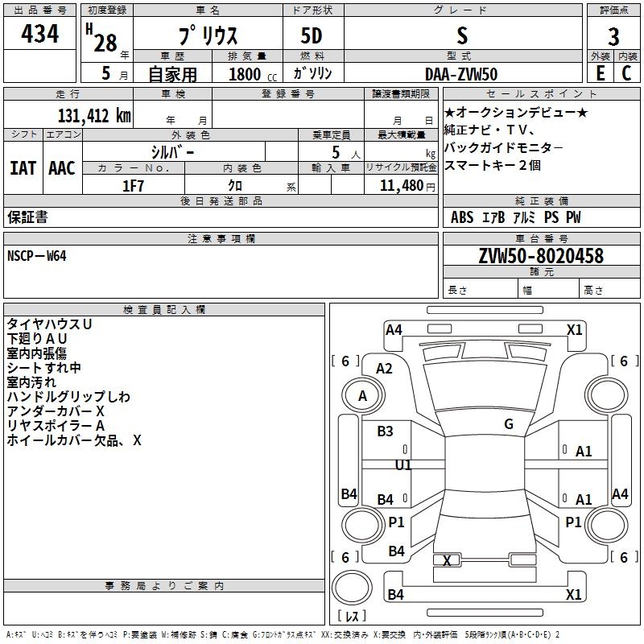Select the note NSCP-W64
Screen dimensions: 644x644
coord(36,256)
